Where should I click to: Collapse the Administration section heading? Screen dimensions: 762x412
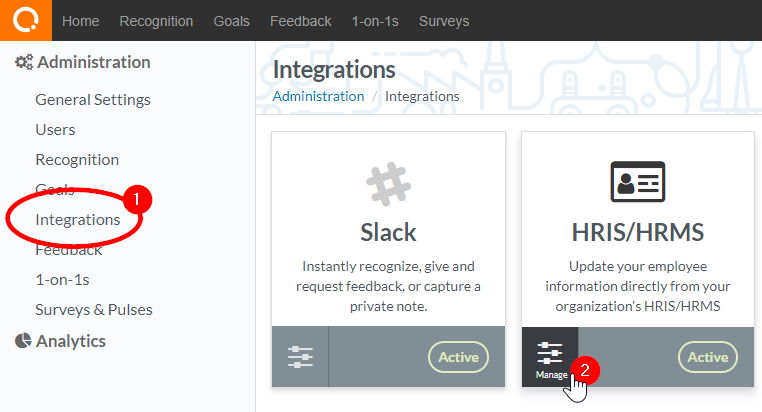pos(94,62)
